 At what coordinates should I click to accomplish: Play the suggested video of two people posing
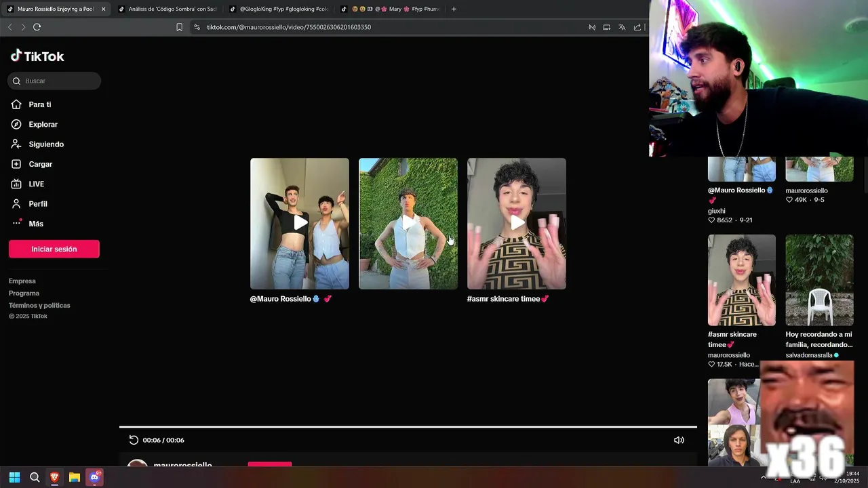point(300,224)
